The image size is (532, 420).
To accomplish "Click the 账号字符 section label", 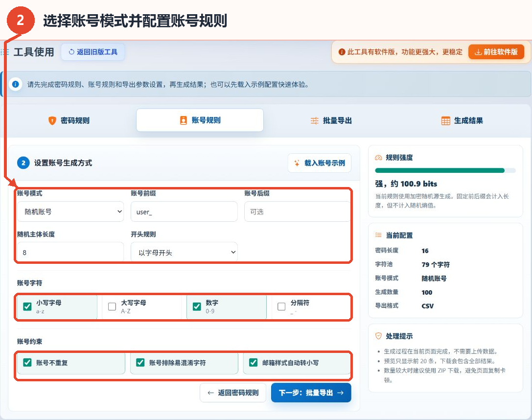I will (x=30, y=283).
